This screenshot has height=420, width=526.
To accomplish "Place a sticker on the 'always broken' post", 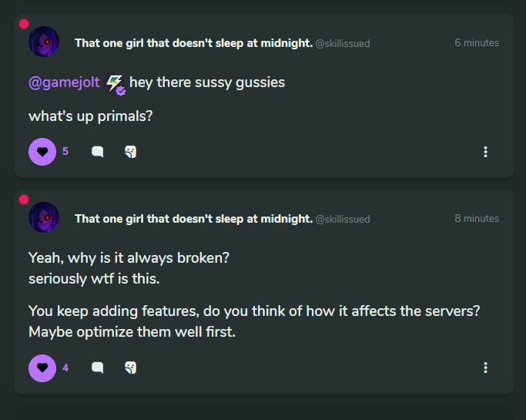I will tap(130, 368).
